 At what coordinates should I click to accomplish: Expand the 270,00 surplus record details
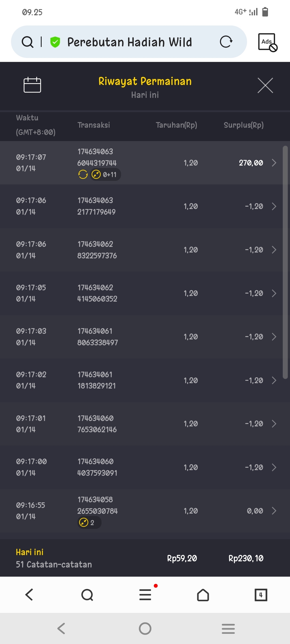coord(274,163)
